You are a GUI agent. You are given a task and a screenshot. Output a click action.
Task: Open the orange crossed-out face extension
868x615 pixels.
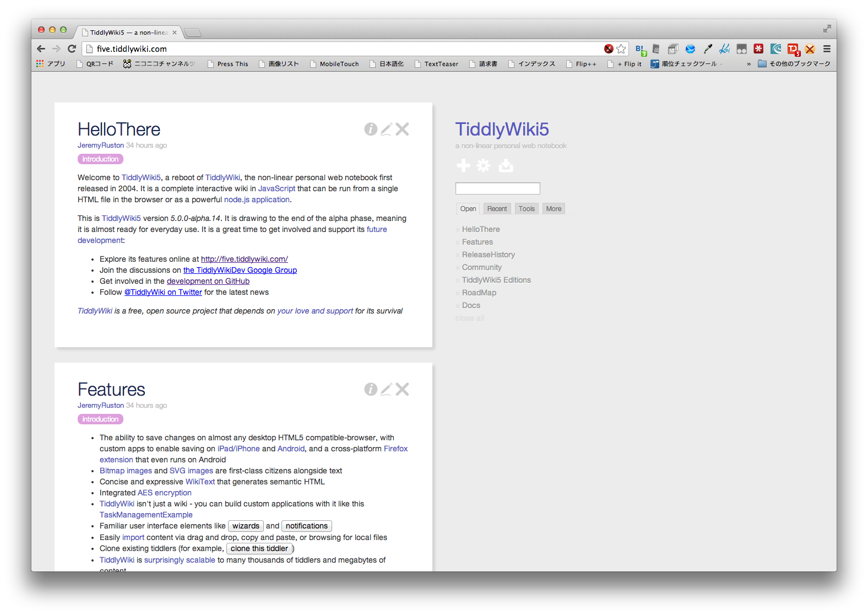(810, 48)
